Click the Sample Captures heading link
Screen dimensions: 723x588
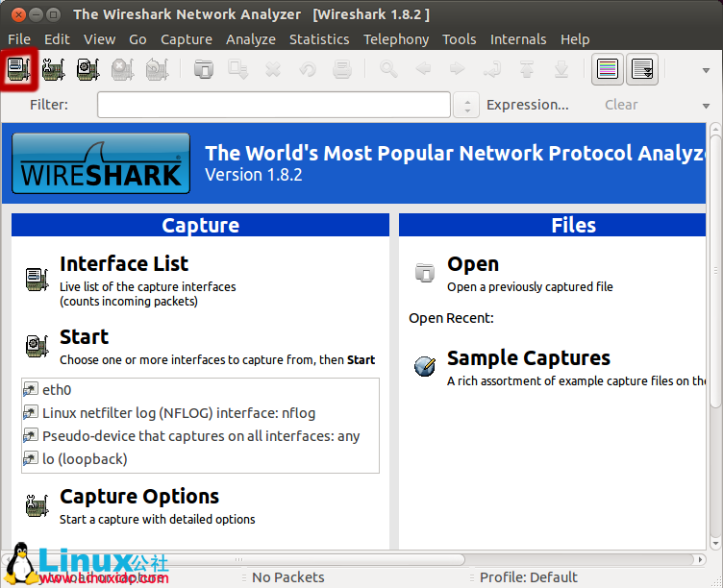pos(529,358)
